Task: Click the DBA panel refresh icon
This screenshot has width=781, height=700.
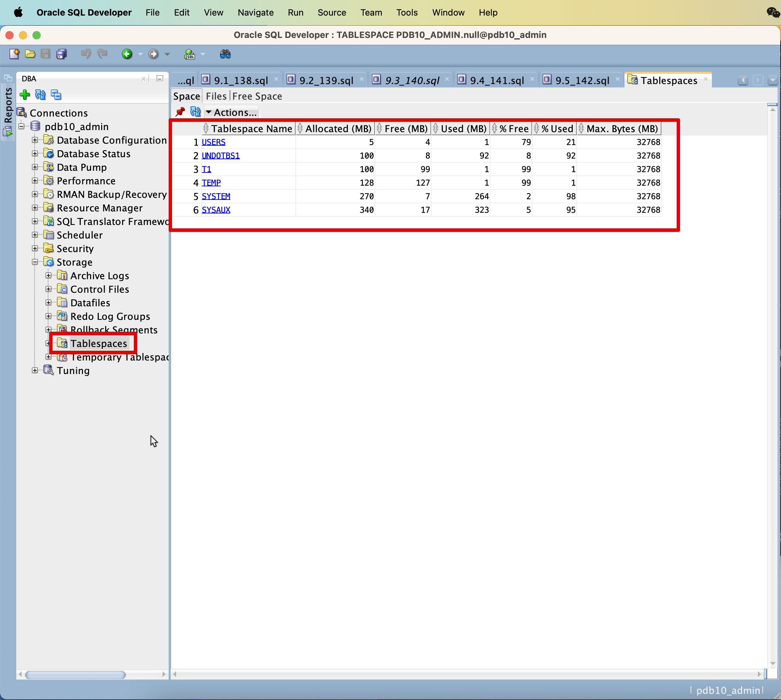Action: pyautogui.click(x=40, y=95)
